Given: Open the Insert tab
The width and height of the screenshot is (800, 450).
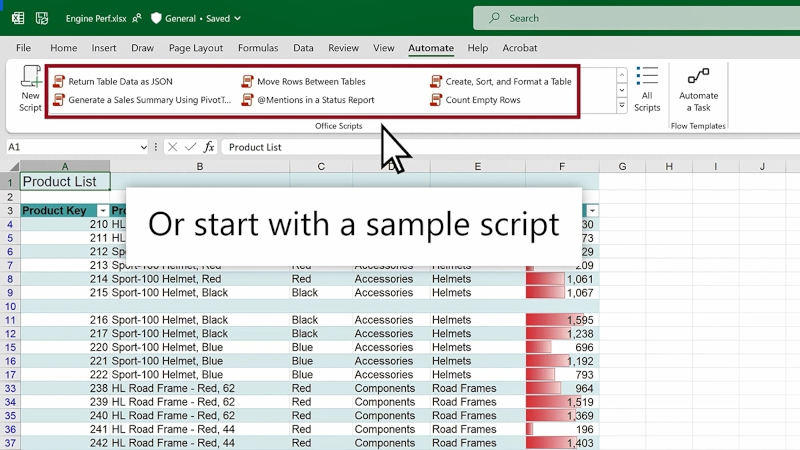Looking at the screenshot, I should coord(104,48).
